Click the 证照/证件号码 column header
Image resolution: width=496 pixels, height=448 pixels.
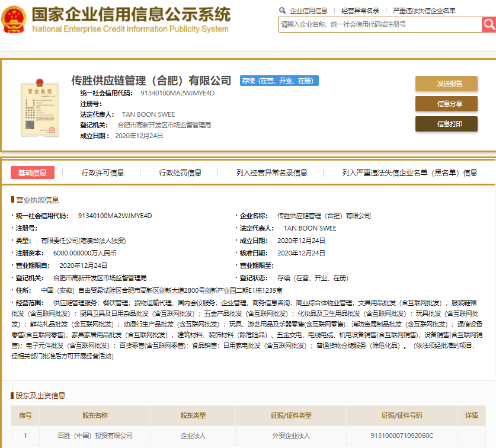point(402,415)
